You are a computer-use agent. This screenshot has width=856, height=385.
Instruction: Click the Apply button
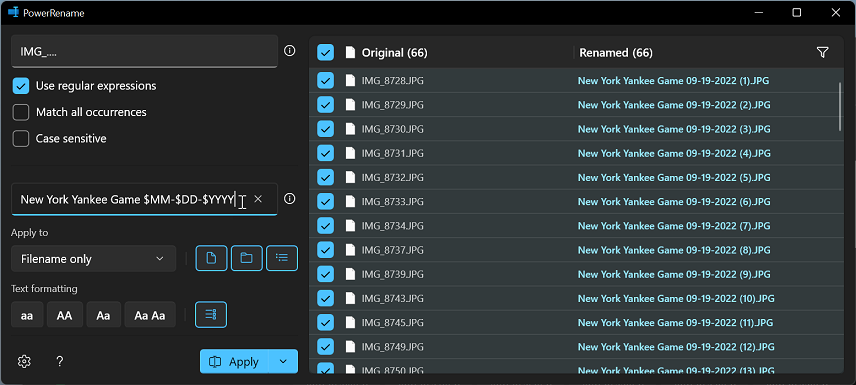234,362
